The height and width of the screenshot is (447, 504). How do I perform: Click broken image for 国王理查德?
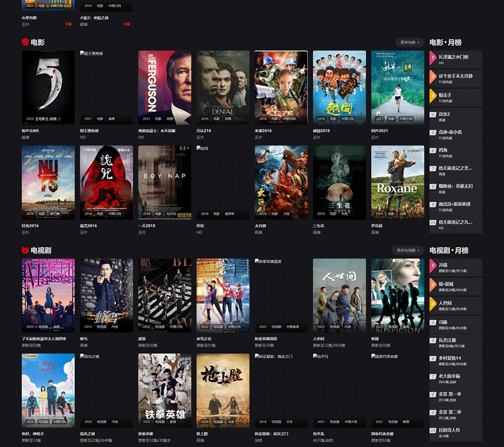click(106, 88)
